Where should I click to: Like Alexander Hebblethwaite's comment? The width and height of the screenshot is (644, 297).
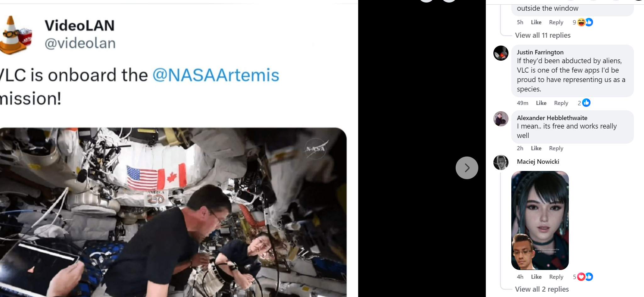(536, 148)
